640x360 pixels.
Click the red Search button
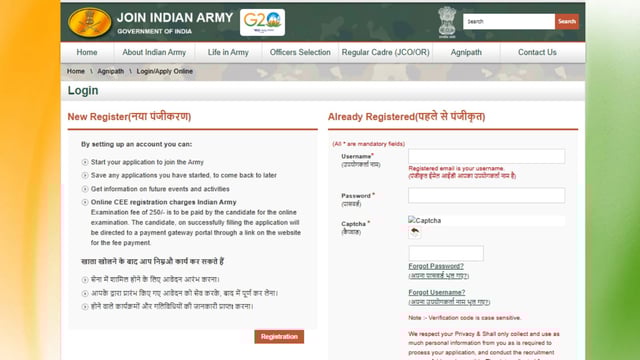(x=567, y=21)
